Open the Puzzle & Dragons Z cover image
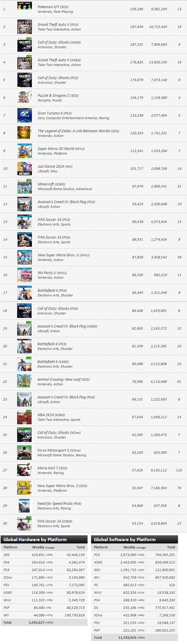 [24, 98]
